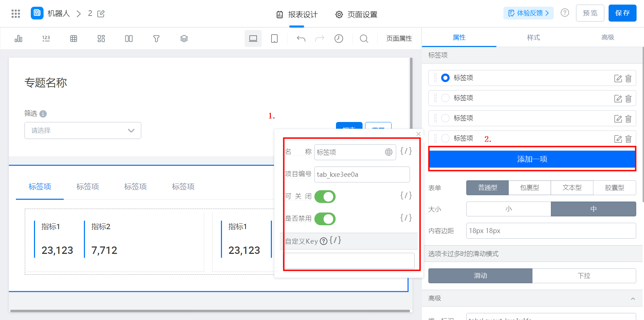Select the second 标签项 radio button
This screenshot has height=320, width=644.
coord(445,98)
